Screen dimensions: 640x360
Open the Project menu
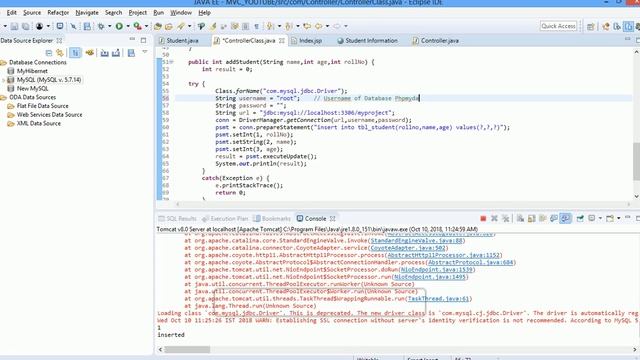pos(138,13)
